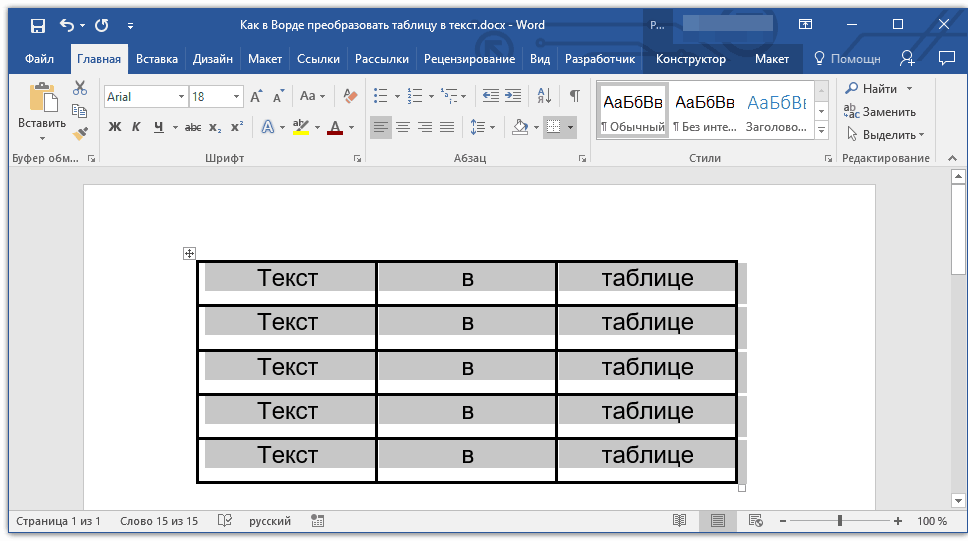Zoom in with the plus button
968x541 pixels.
[898, 521]
